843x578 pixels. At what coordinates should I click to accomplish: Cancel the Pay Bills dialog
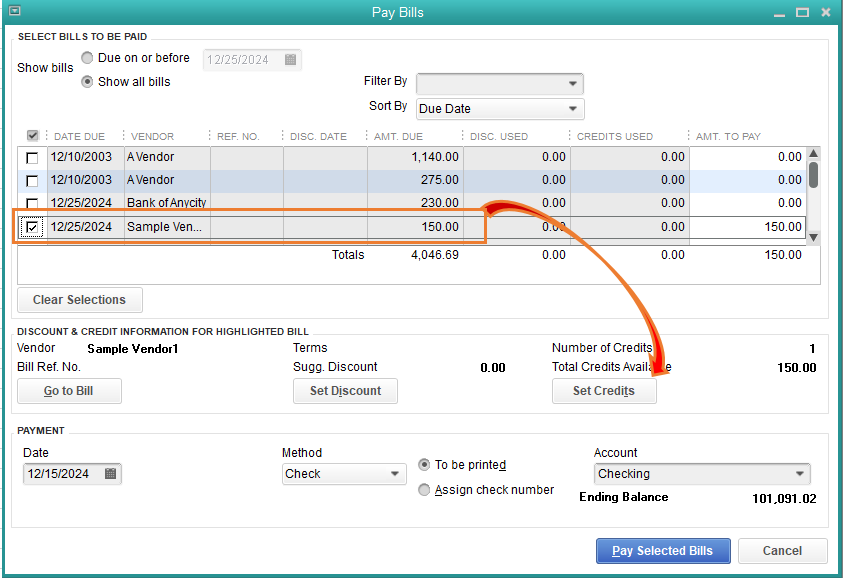click(x=782, y=551)
